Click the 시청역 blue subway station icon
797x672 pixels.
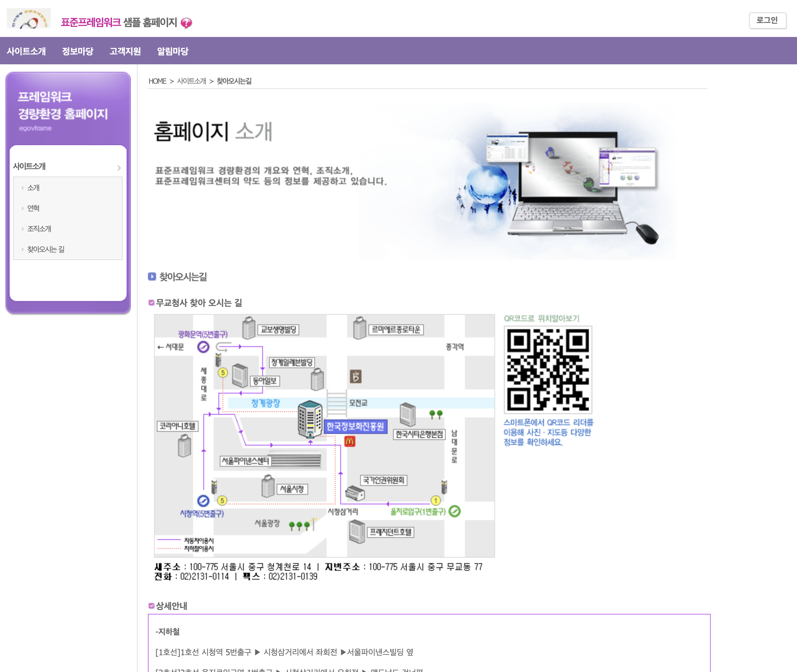(203, 501)
